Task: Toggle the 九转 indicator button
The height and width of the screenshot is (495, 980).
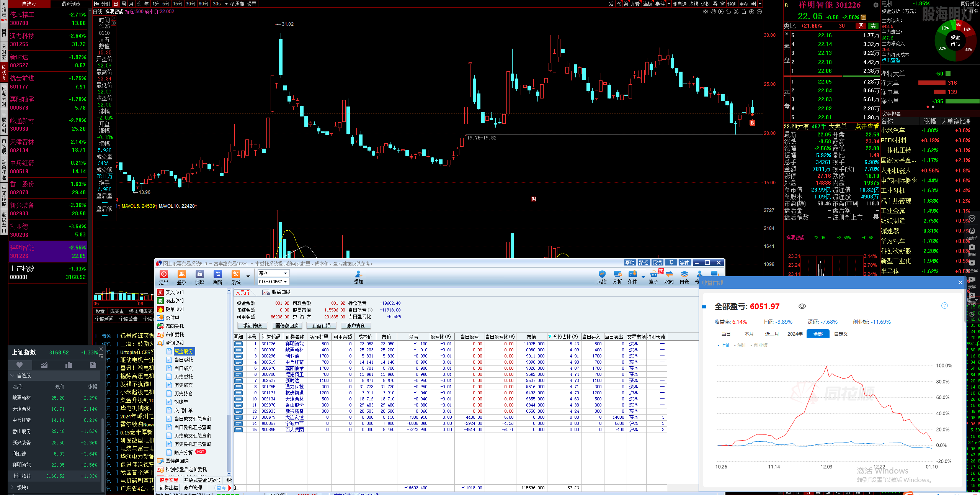Action: coord(635,4)
